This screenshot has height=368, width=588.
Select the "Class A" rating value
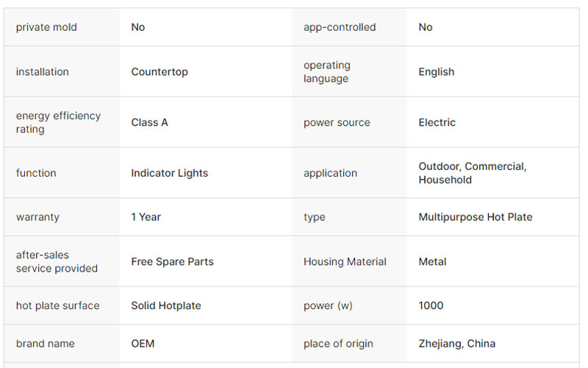click(149, 122)
